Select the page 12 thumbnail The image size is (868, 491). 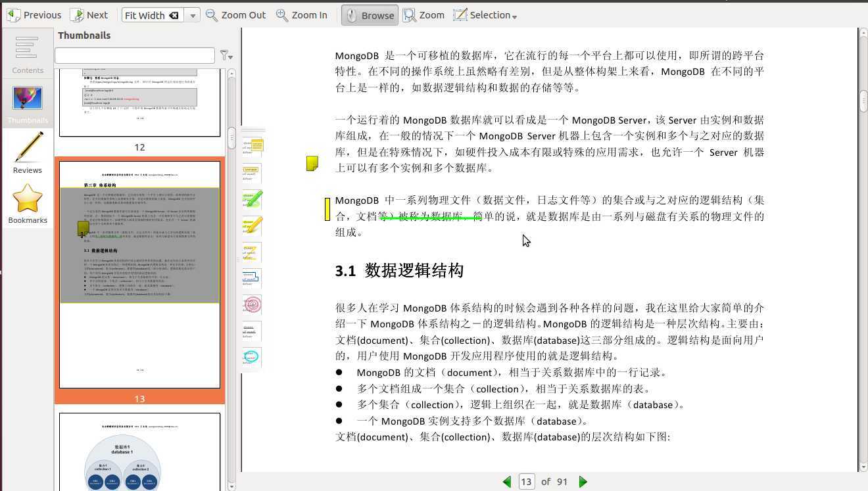pos(139,103)
